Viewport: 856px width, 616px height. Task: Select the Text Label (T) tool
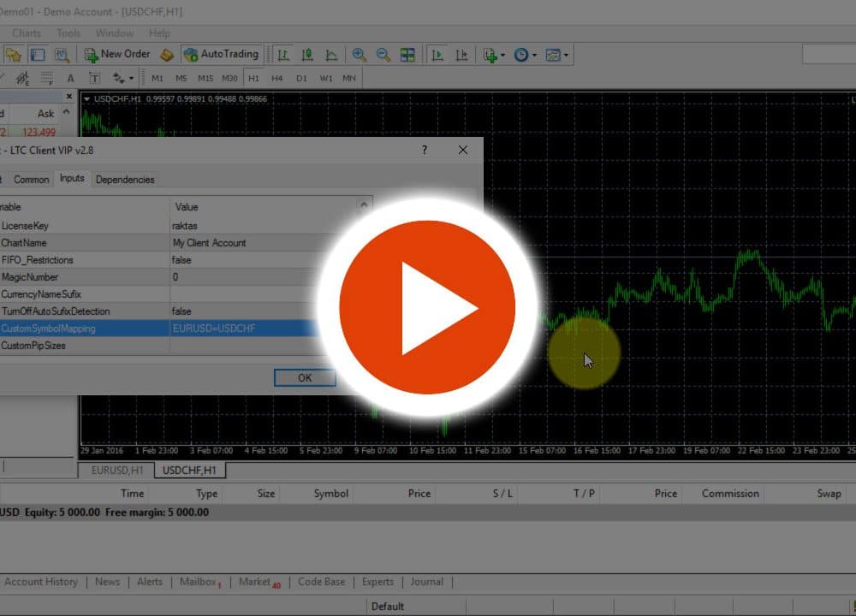point(94,78)
